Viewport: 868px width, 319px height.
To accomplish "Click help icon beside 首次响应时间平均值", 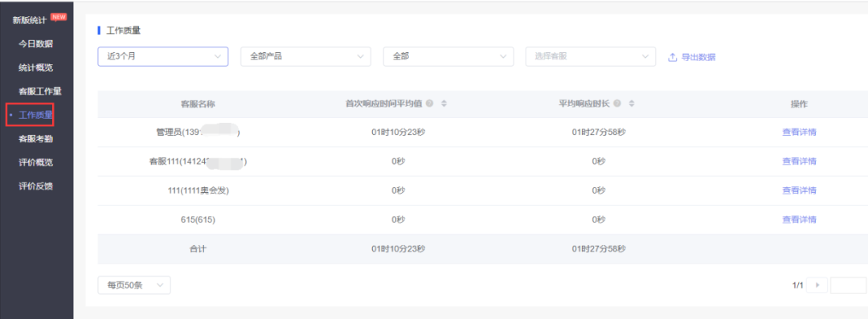I will 429,104.
